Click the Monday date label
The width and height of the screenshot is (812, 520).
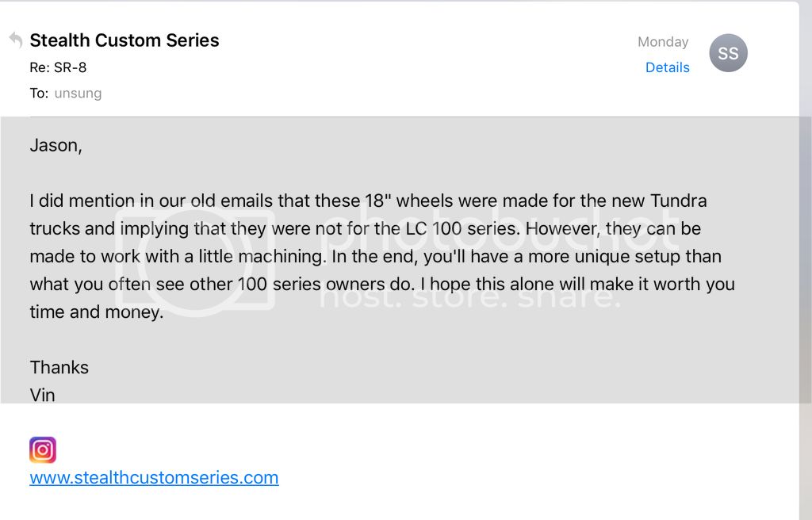pos(663,42)
